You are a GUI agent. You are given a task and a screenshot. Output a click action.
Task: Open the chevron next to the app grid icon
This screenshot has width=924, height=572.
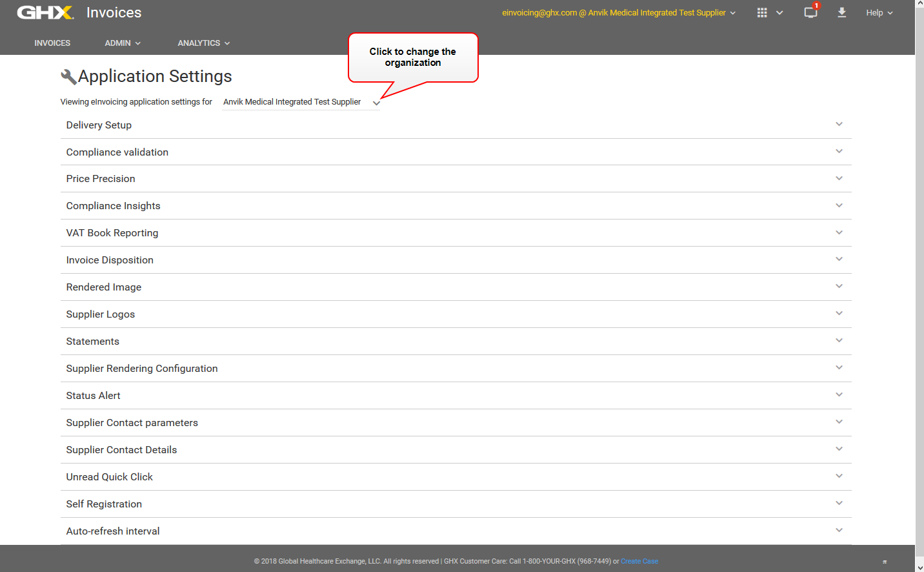pyautogui.click(x=779, y=12)
